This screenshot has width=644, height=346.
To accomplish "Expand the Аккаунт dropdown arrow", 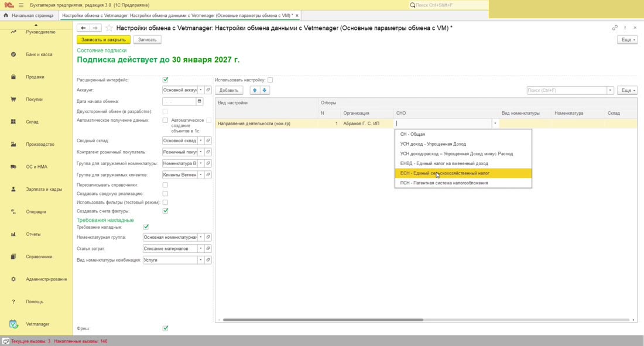I will point(200,90).
